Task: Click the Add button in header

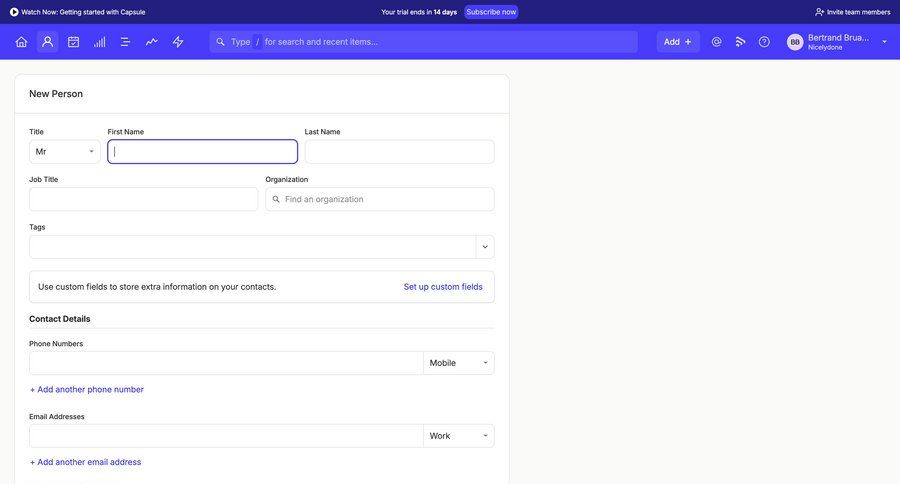Action: [677, 42]
